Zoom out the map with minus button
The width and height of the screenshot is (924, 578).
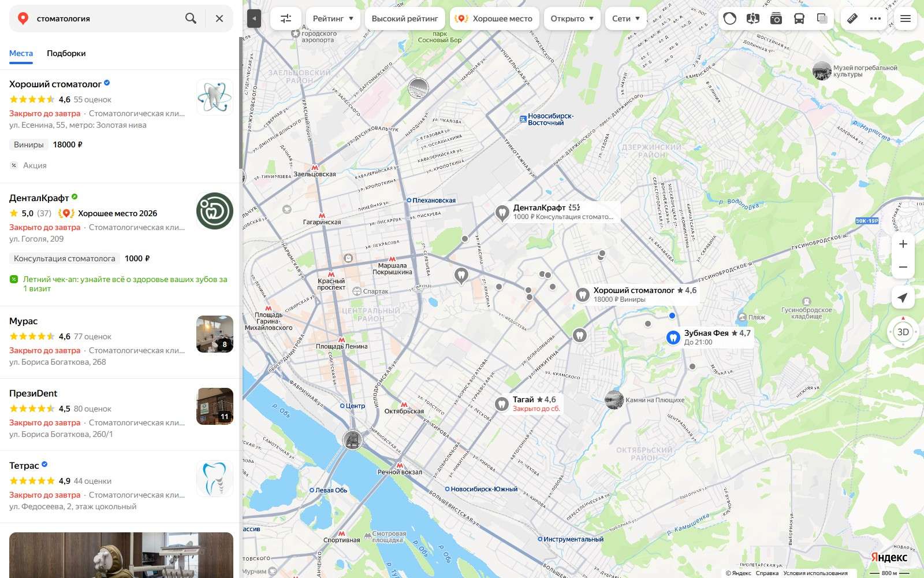click(x=903, y=267)
